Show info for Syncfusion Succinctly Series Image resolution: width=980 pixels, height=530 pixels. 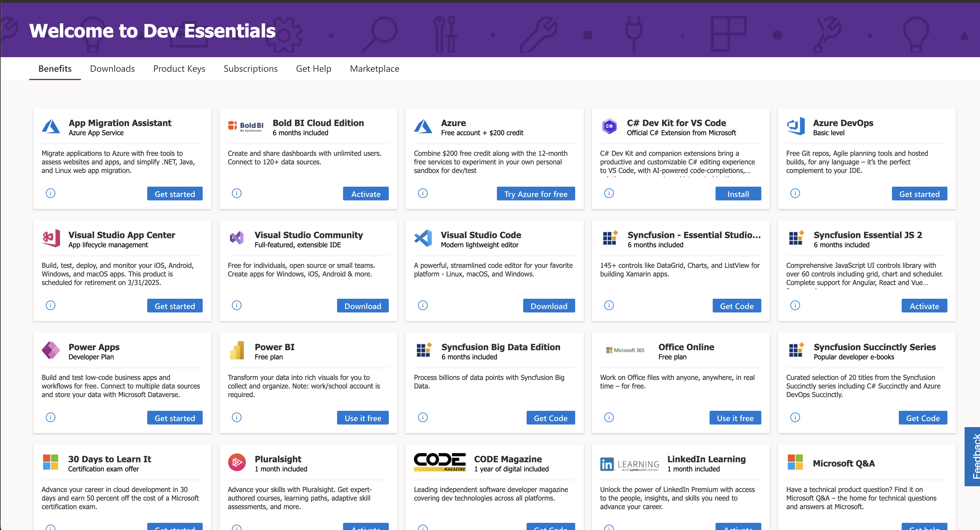coord(795,418)
